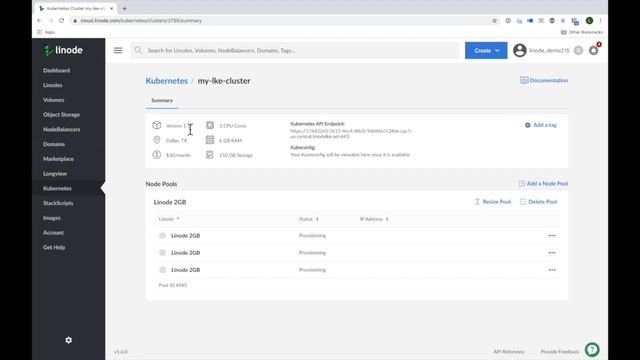Click the browser reload button
Viewport: 640px width, 360px height.
[62, 20]
